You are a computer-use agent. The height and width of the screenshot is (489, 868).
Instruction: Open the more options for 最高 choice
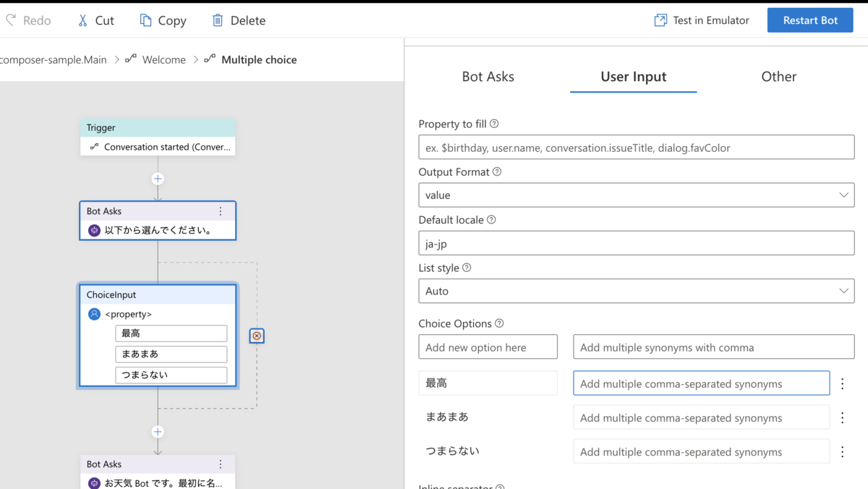click(x=843, y=383)
